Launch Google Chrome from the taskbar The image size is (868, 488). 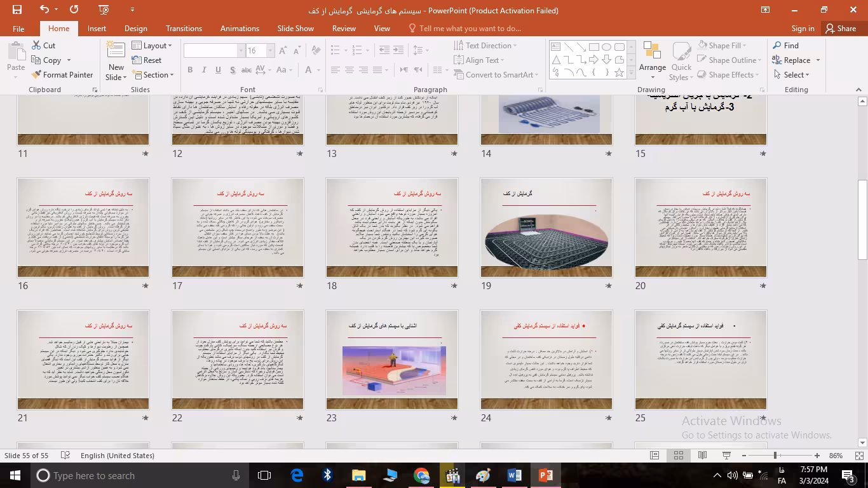coord(421,475)
